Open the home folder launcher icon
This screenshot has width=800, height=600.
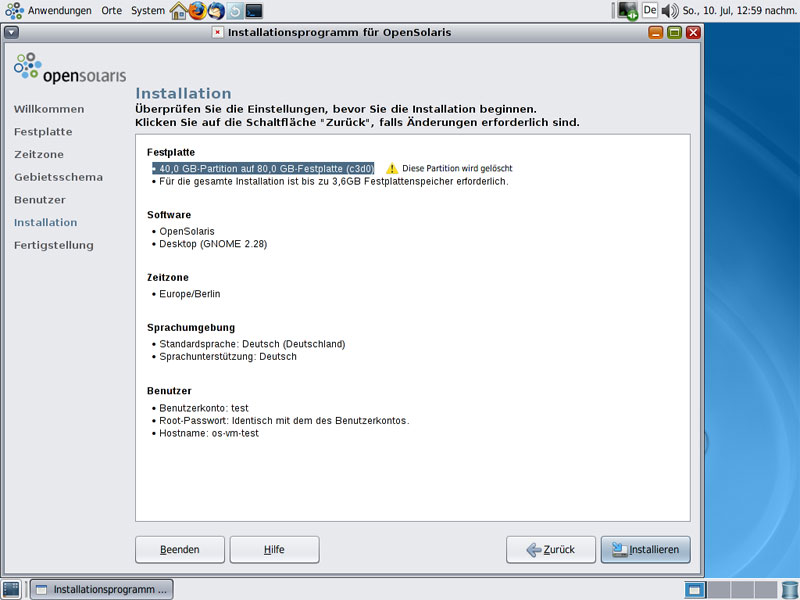coord(179,11)
